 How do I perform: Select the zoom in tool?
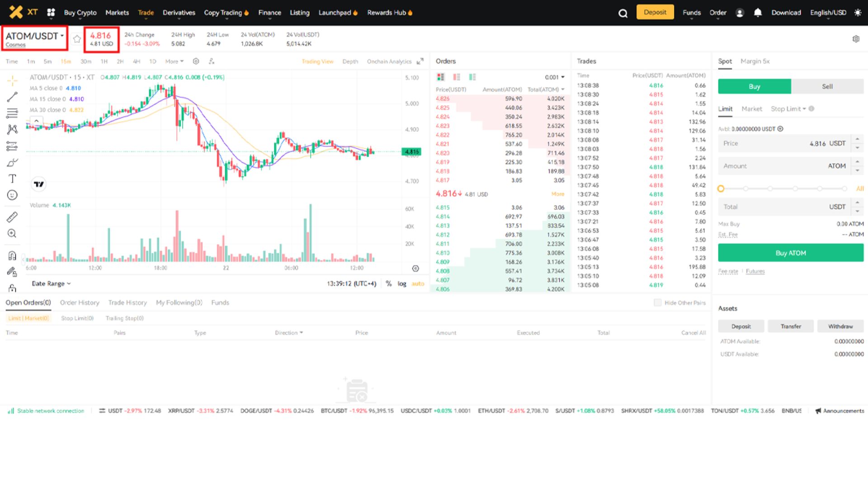[12, 234]
